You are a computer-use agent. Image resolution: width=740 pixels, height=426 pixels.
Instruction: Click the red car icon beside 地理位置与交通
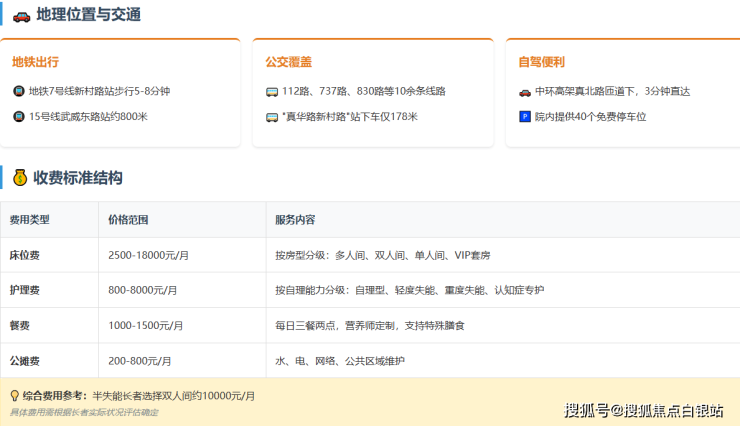click(21, 17)
